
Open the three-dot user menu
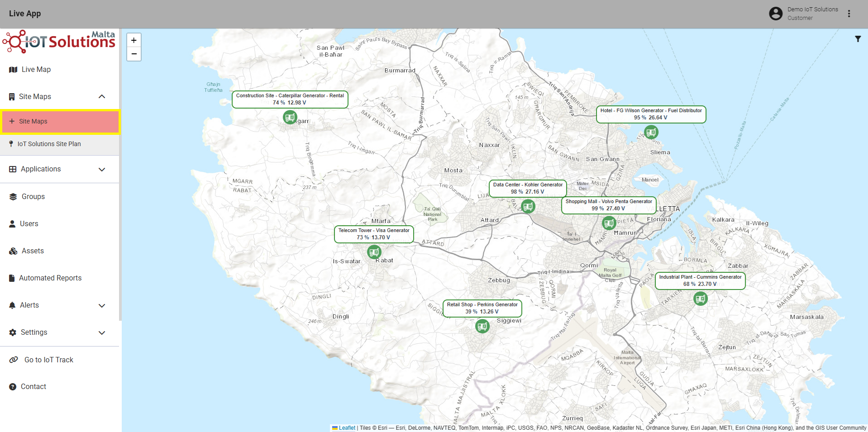tap(849, 14)
